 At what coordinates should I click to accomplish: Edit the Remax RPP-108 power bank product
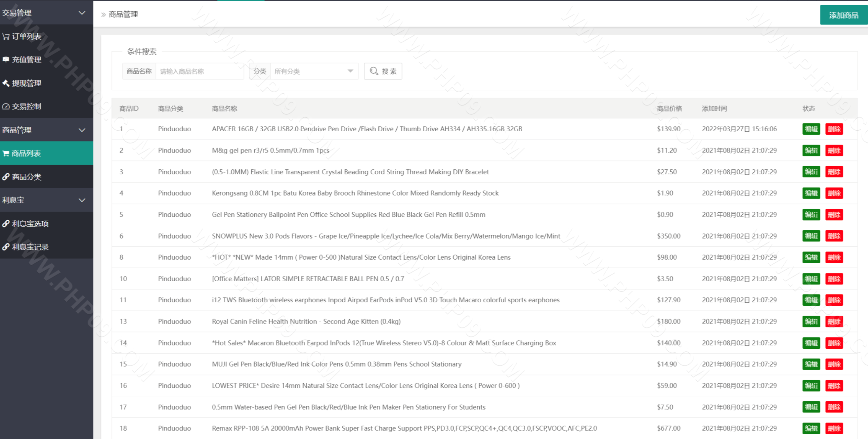point(811,428)
